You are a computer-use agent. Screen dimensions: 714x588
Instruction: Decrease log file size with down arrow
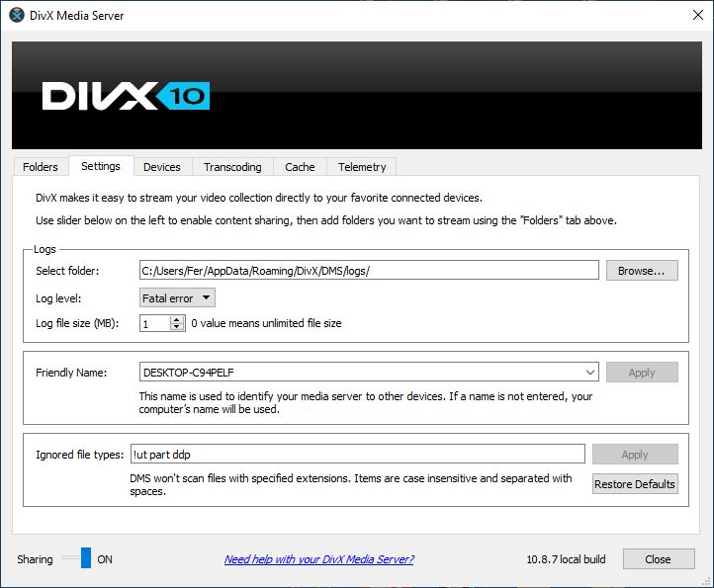coord(177,327)
